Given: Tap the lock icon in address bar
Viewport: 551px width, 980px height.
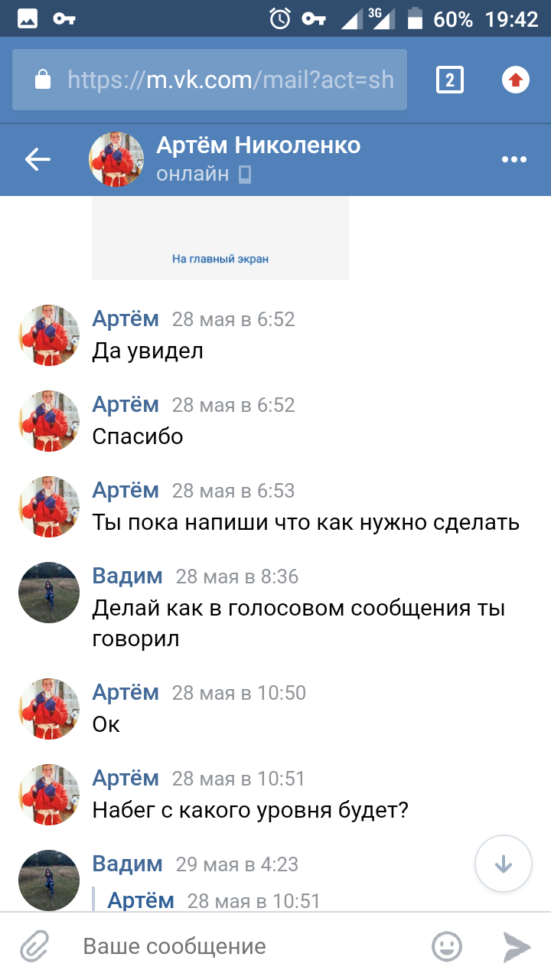Looking at the screenshot, I should [43, 80].
